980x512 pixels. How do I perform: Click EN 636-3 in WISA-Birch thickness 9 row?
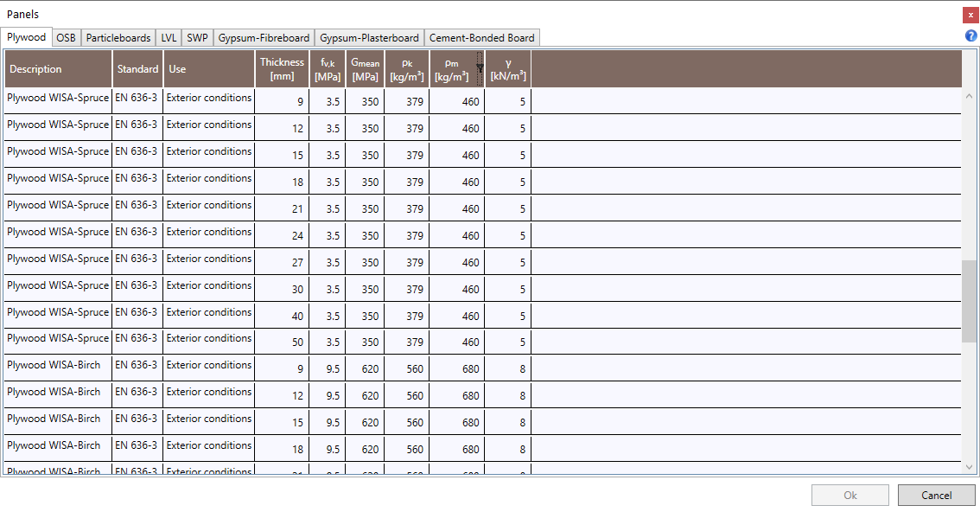pyautogui.click(x=137, y=365)
